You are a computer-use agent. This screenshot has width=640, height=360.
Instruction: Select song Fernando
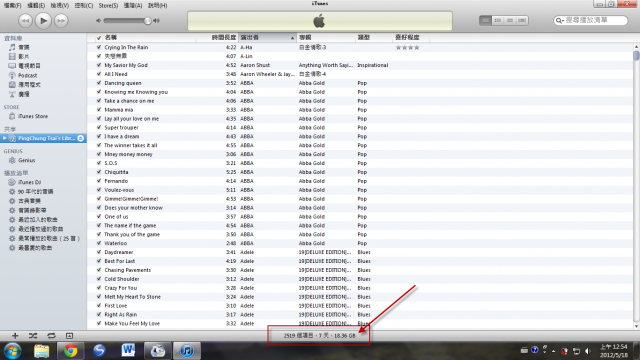116,181
